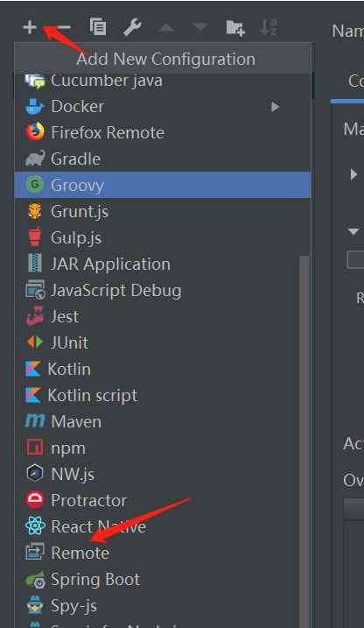This screenshot has width=364, height=628.
Task: Expand the Docker submenu arrow
Action: [275, 107]
